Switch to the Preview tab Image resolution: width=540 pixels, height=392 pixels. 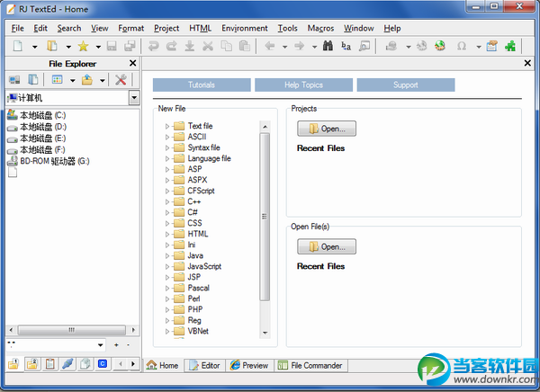coord(249,366)
